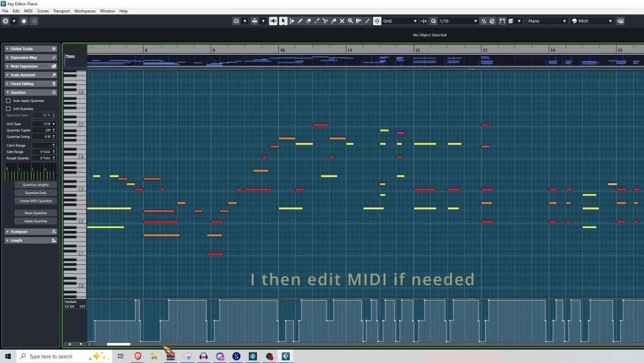Viewport: 644px width, 363px height.
Task: Click the Quantize Ends button
Action: (x=35, y=193)
